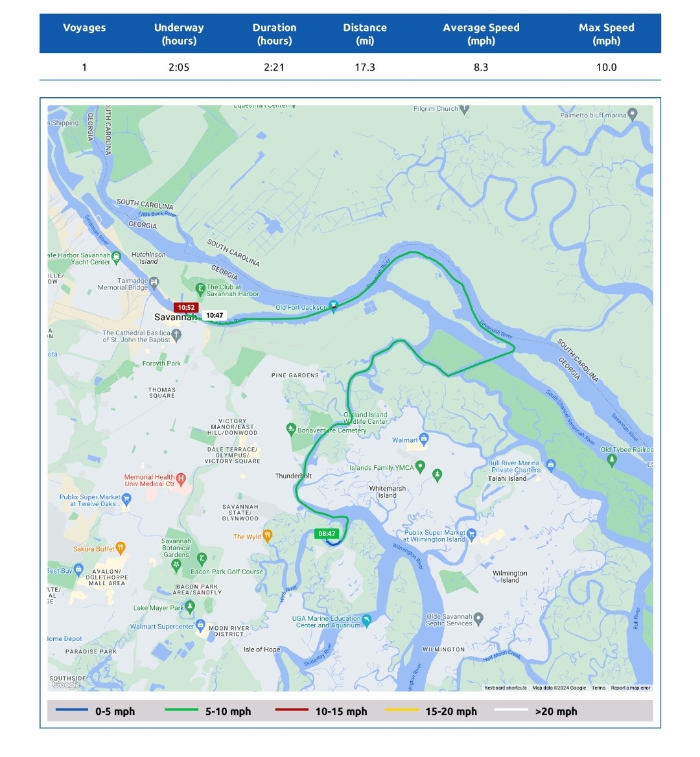The height and width of the screenshot is (757, 700).
Task: Click the Google logo on the map
Action: (x=66, y=684)
